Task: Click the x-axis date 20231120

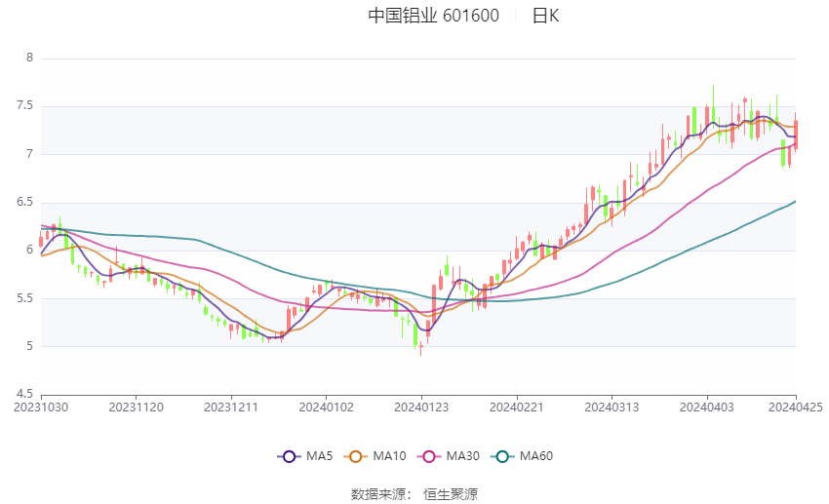Action: coord(136,407)
